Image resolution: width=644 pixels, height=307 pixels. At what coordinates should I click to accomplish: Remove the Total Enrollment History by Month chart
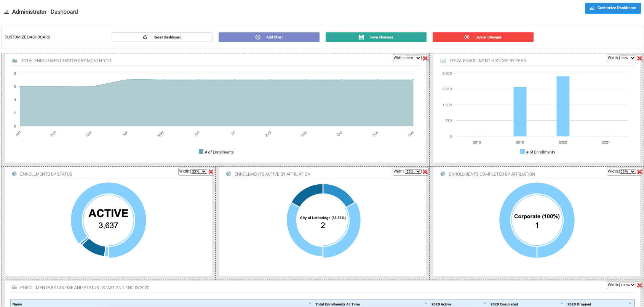pos(425,58)
